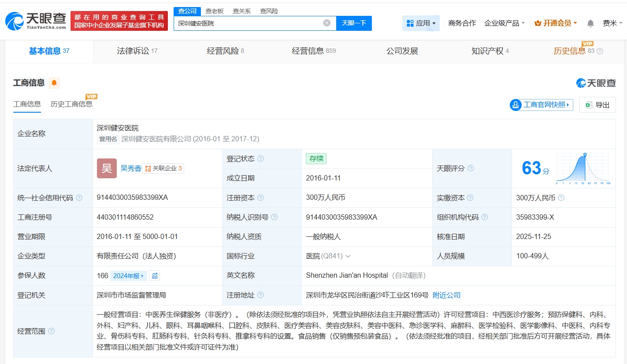Open the 开通会员 membership dropdown
The width and height of the screenshot is (627, 364).
[555, 23]
